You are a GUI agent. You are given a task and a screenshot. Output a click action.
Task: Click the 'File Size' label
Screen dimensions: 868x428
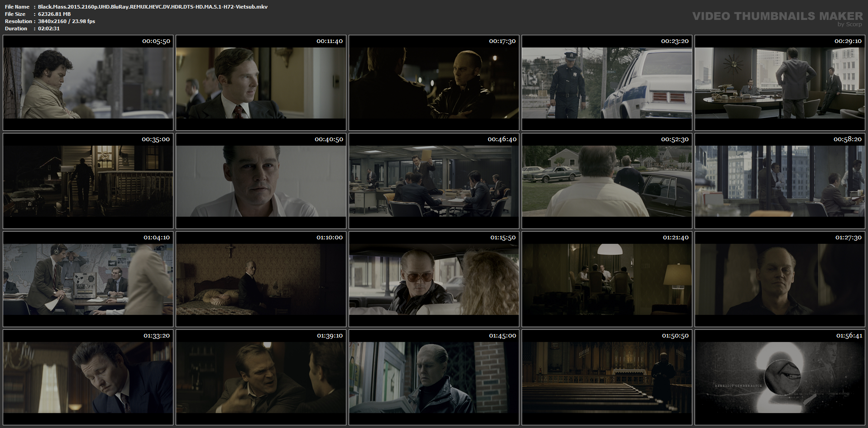pyautogui.click(x=15, y=14)
